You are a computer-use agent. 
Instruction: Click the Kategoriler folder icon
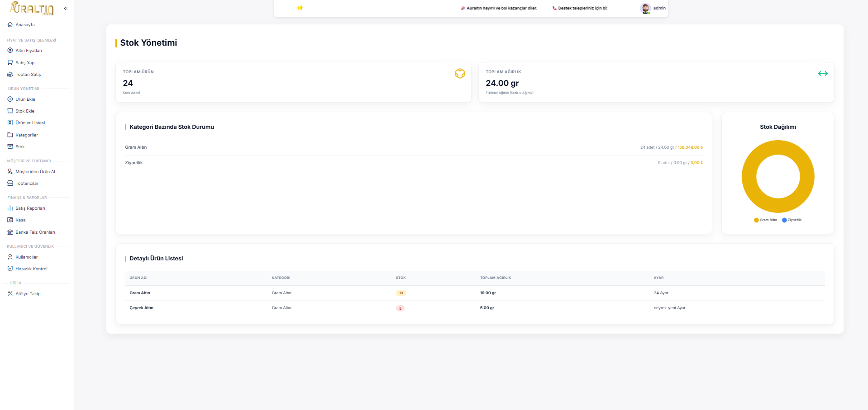[x=10, y=135]
